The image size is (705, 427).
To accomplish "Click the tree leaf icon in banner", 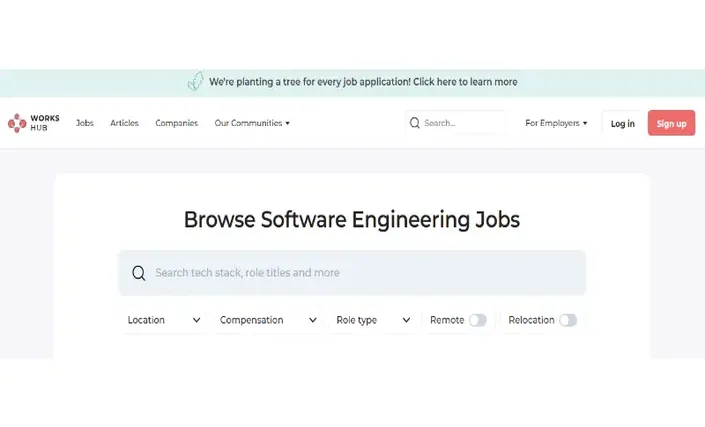I will (x=196, y=81).
